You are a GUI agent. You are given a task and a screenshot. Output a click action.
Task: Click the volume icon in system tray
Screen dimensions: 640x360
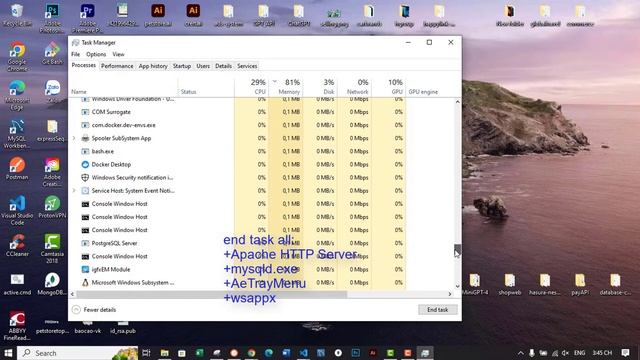[565, 353]
